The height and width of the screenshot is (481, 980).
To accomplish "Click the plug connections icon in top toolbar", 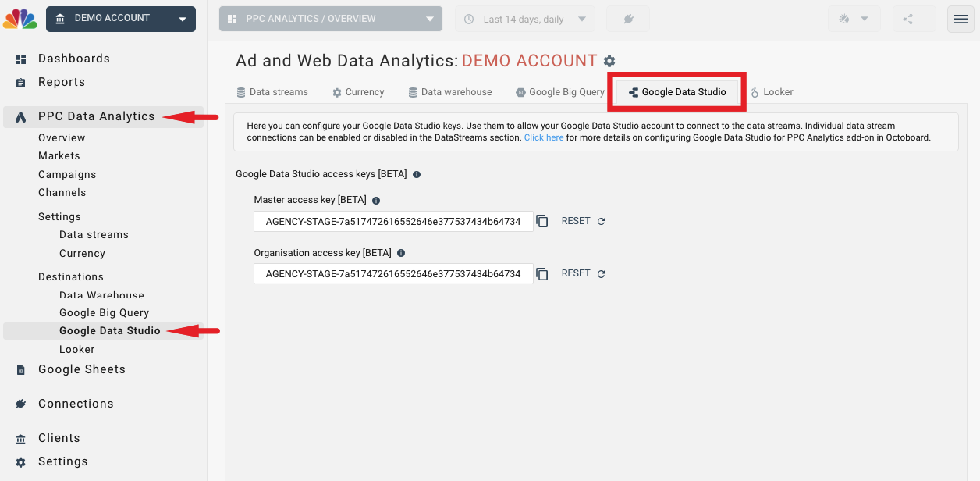I will point(628,19).
